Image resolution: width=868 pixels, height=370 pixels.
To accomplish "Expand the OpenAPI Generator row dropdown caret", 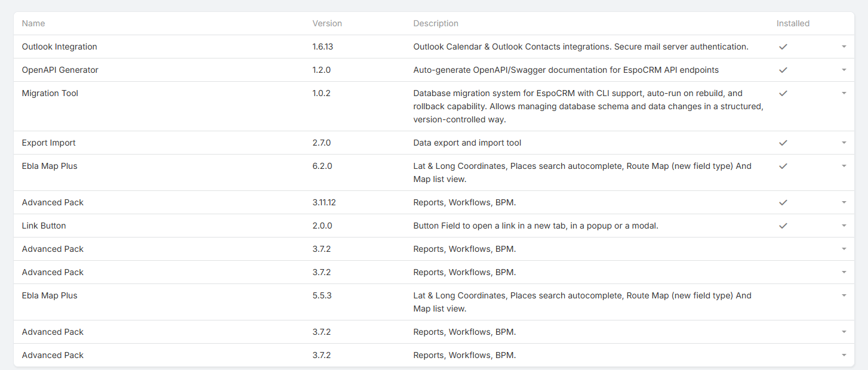I will 844,70.
